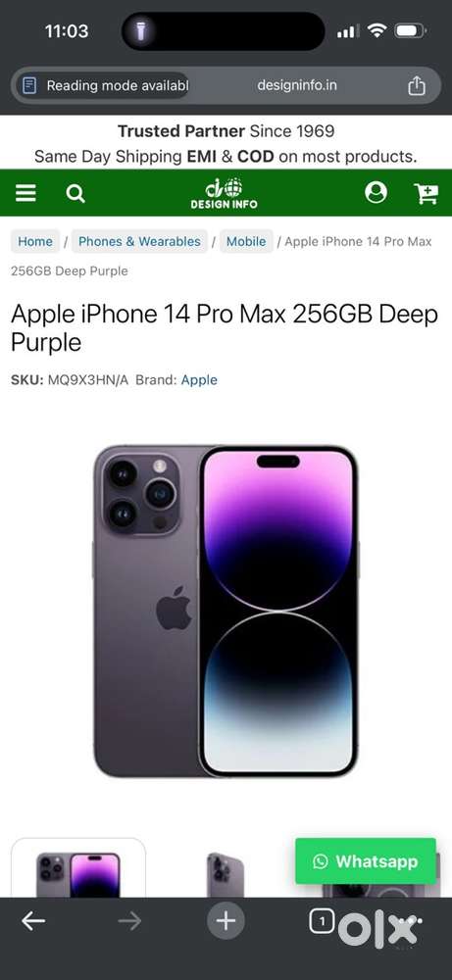Follow the Apple brand link

199,380
